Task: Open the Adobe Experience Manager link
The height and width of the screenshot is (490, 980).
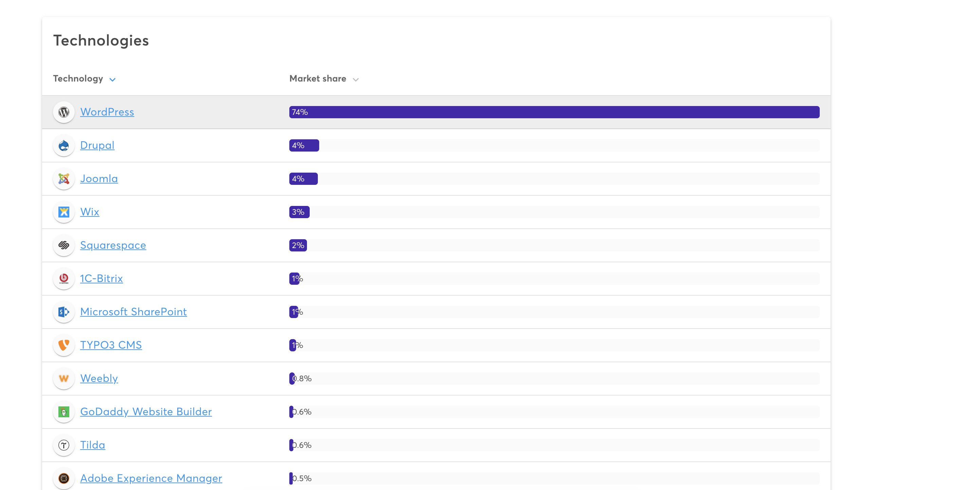Action: (151, 478)
